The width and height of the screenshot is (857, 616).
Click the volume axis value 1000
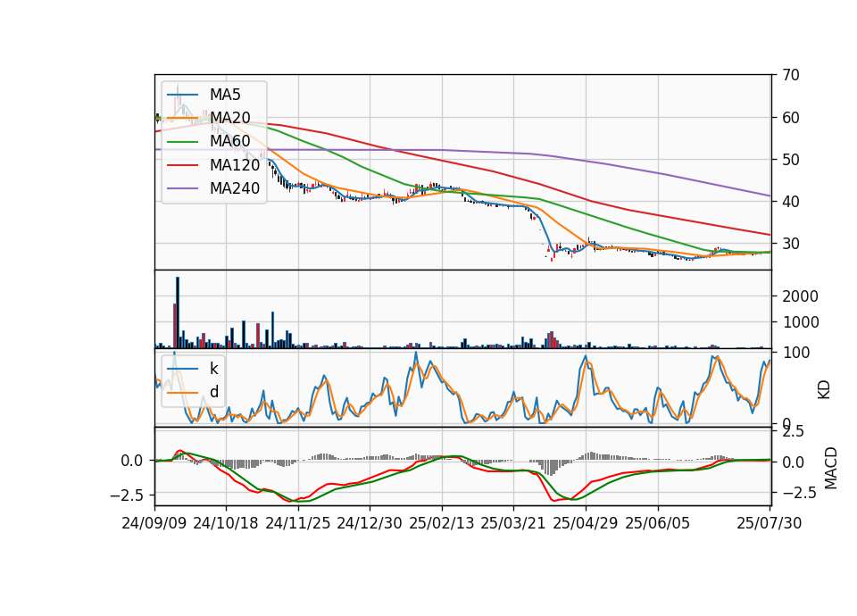click(800, 322)
